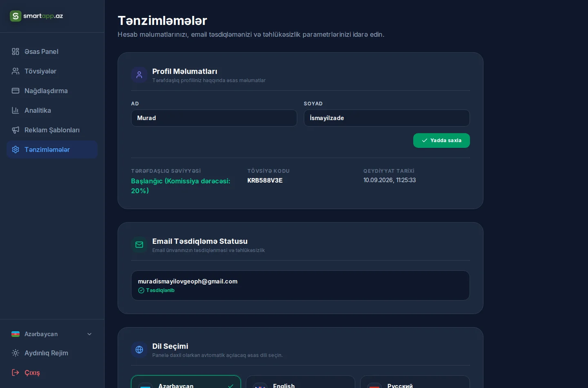Choose Русский as panel language
The height and width of the screenshot is (388, 588).
tap(415, 382)
